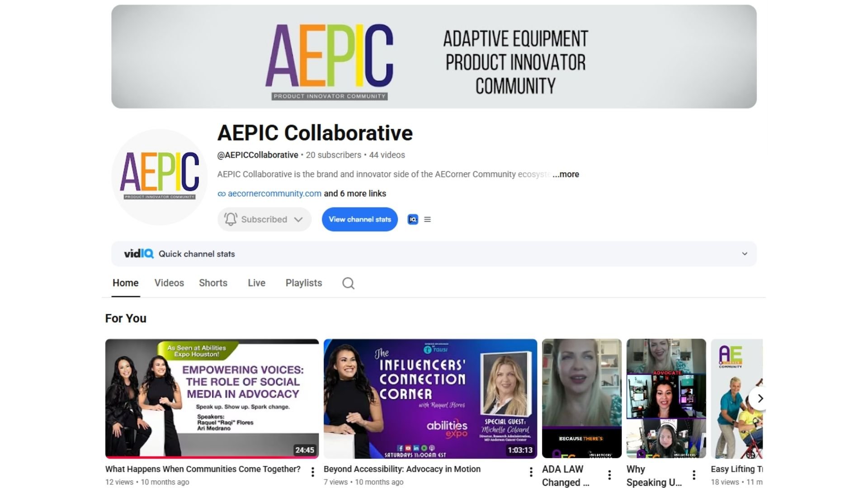
Task: Switch to the Videos tab
Action: pos(169,283)
